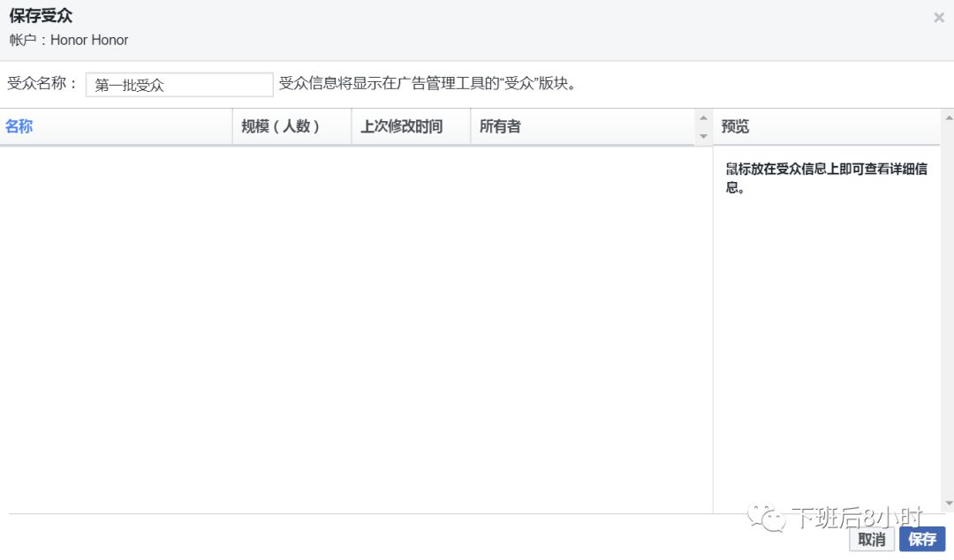
Task: Click the 预览 panel scroll down arrow
Action: 949,503
